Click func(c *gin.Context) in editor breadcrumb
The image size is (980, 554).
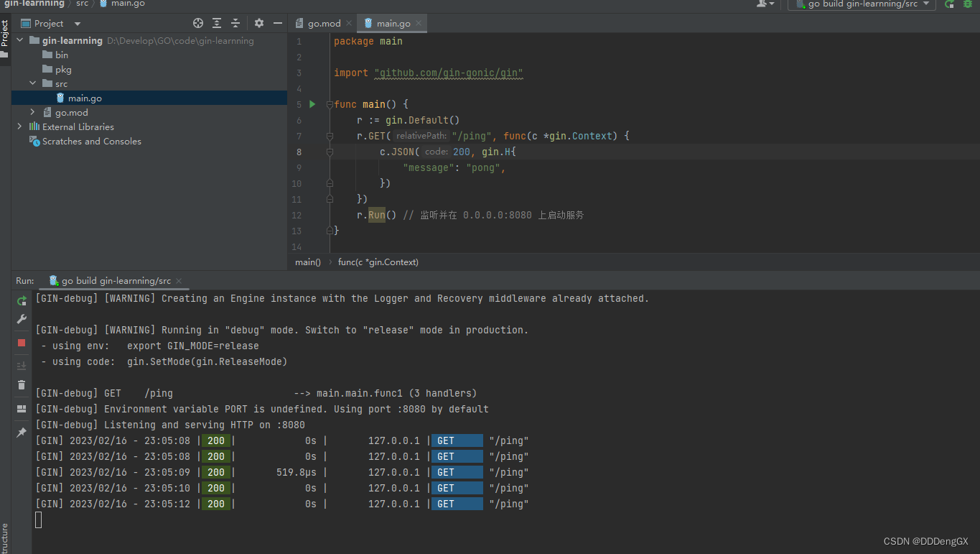[378, 262]
